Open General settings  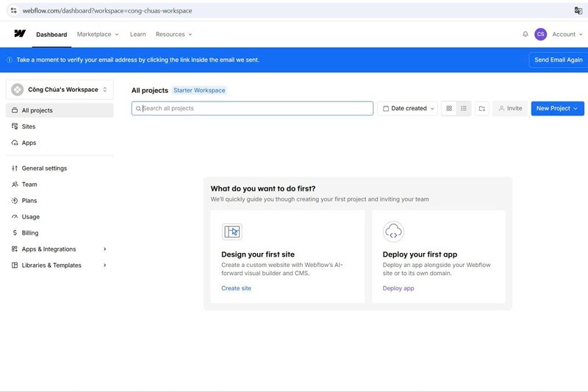(60, 168)
